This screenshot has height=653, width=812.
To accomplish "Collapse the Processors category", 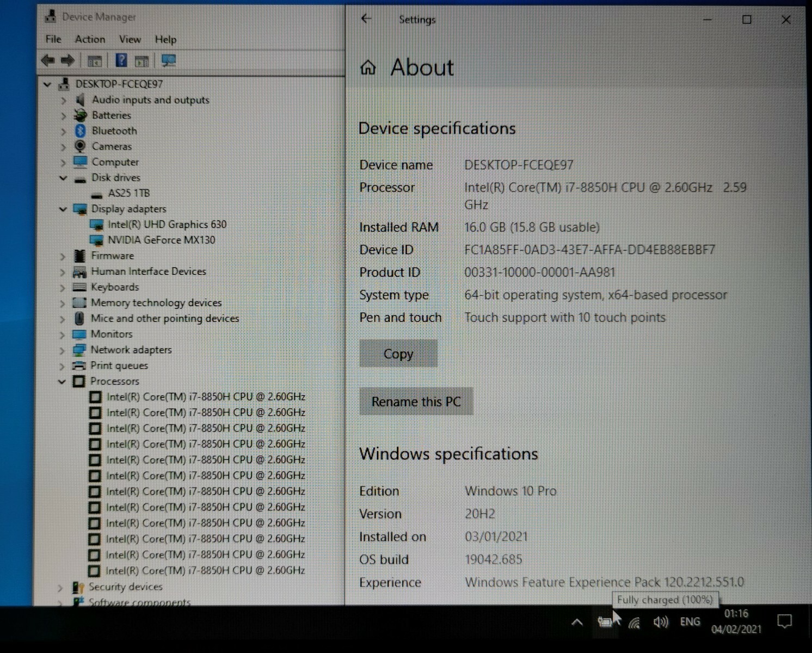I will click(63, 381).
